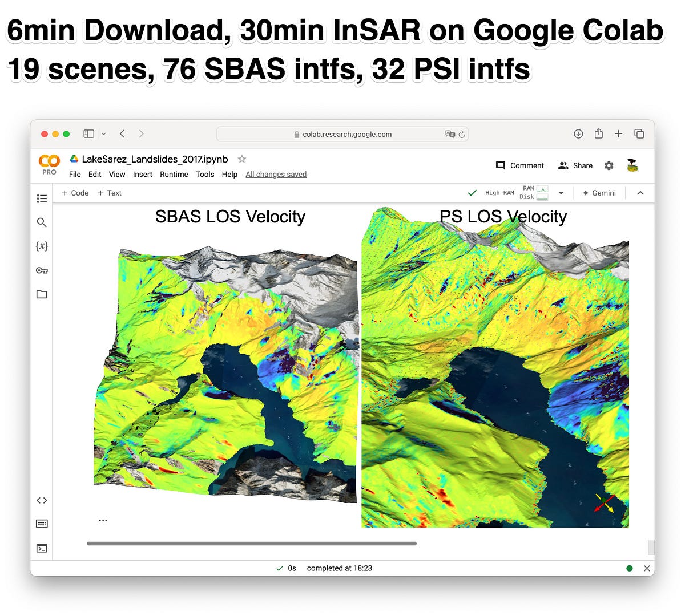Toggle the Safari sidebar button
Screen dimensions: 685x616
click(88, 133)
